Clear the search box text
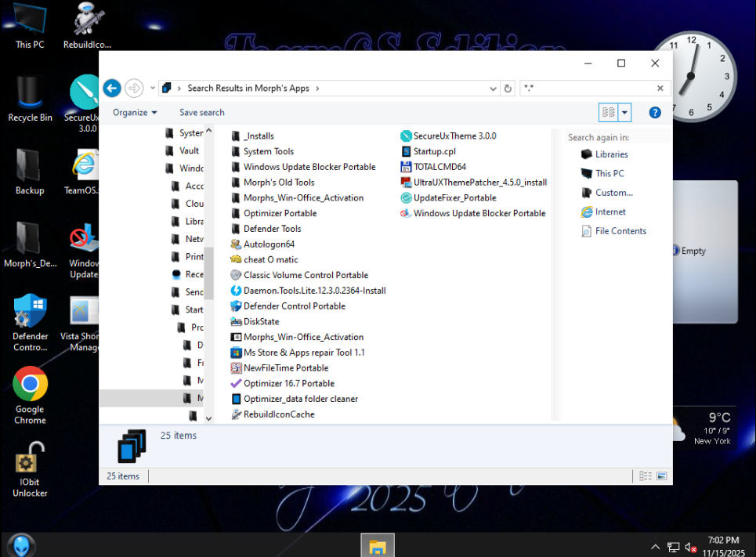The width and height of the screenshot is (756, 557). tap(660, 89)
